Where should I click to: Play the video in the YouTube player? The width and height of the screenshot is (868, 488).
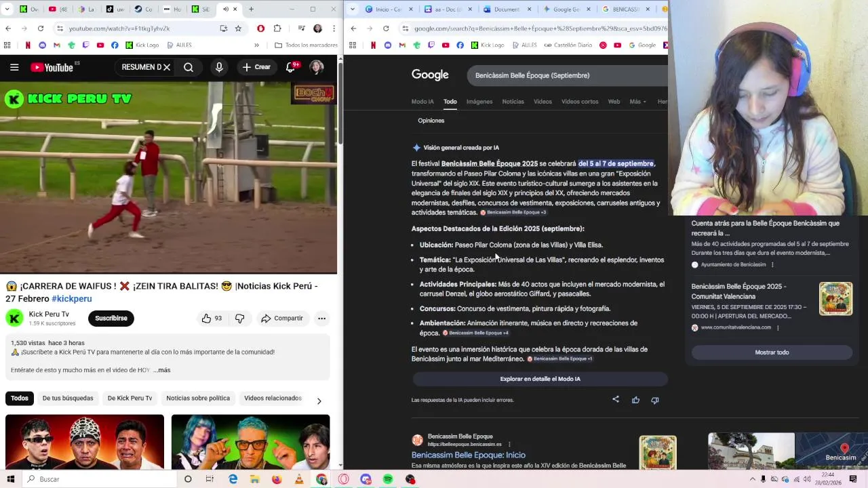click(168, 178)
